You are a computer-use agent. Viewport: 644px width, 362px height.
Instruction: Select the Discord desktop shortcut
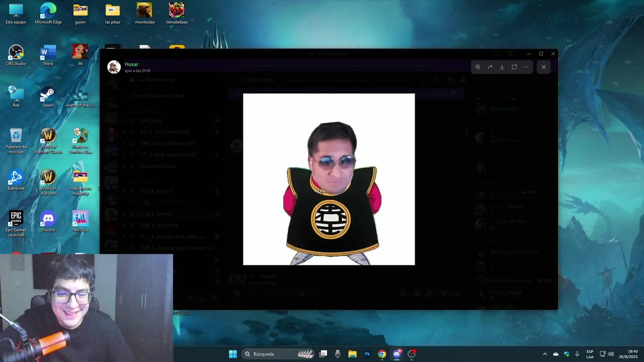point(48,222)
